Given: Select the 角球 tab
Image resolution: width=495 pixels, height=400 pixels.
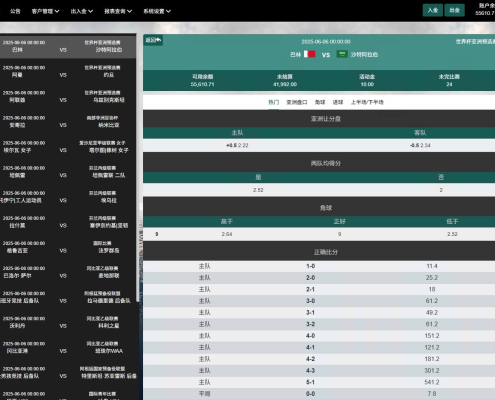Looking at the screenshot, I should tap(320, 102).
